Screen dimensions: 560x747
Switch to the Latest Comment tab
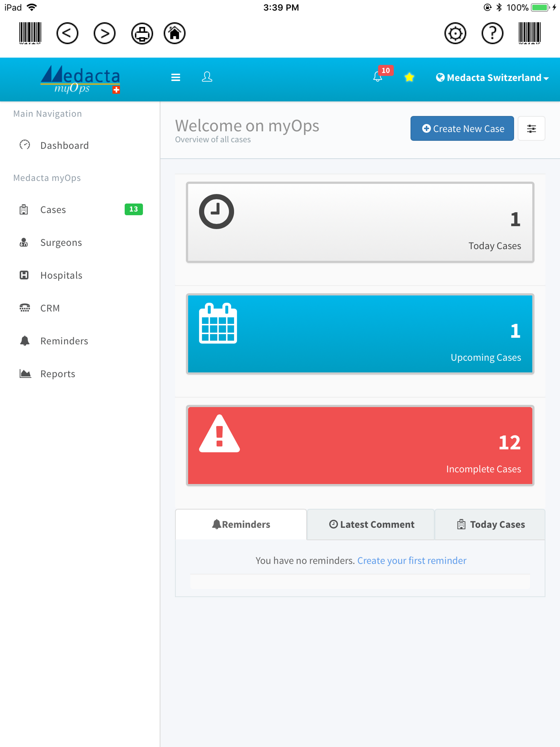pyautogui.click(x=371, y=524)
